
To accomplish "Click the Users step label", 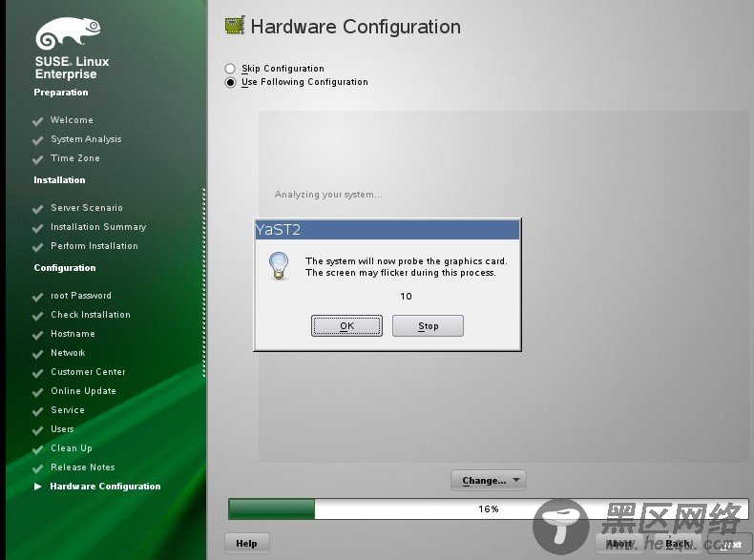I will (x=62, y=428).
